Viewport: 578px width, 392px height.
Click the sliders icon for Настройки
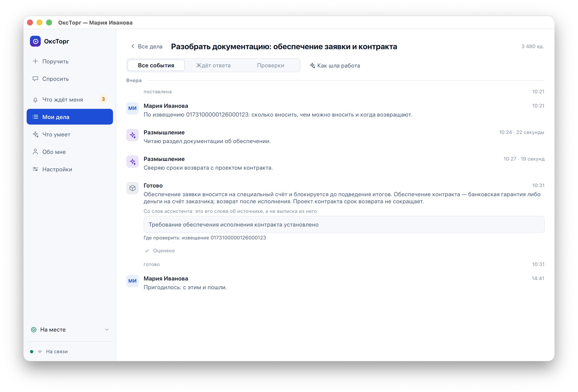pyautogui.click(x=35, y=169)
